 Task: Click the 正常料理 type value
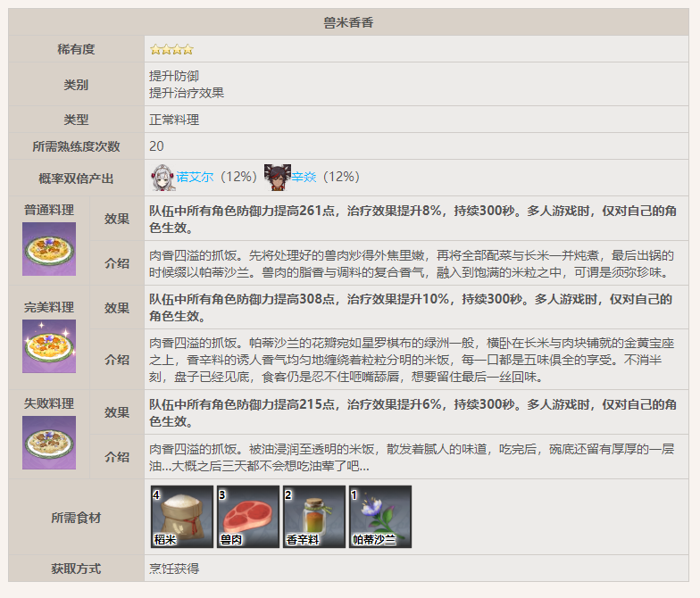[174, 120]
